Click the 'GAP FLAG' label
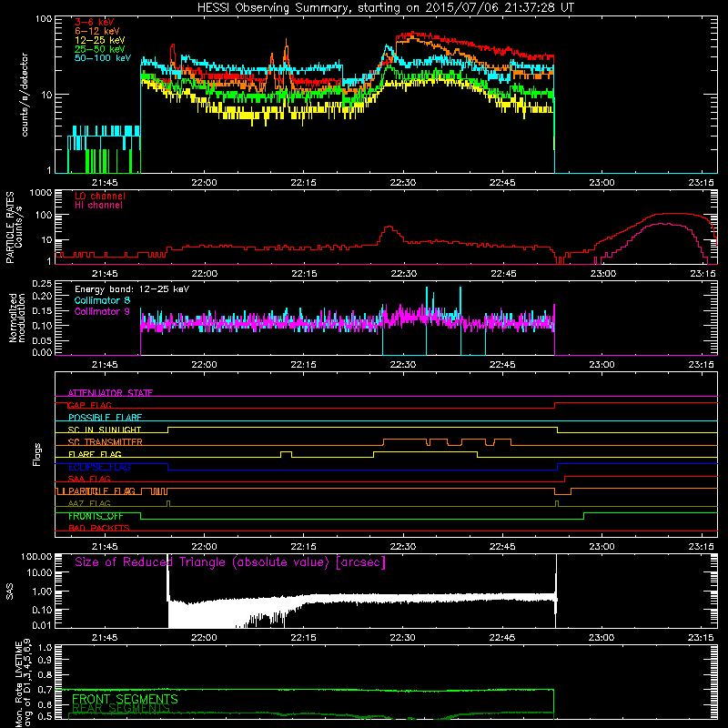 [89, 405]
